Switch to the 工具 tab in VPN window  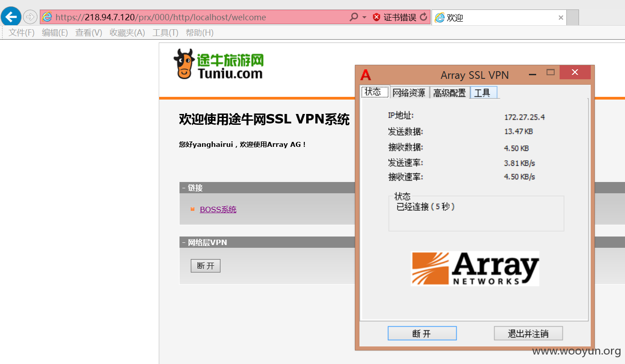[483, 93]
